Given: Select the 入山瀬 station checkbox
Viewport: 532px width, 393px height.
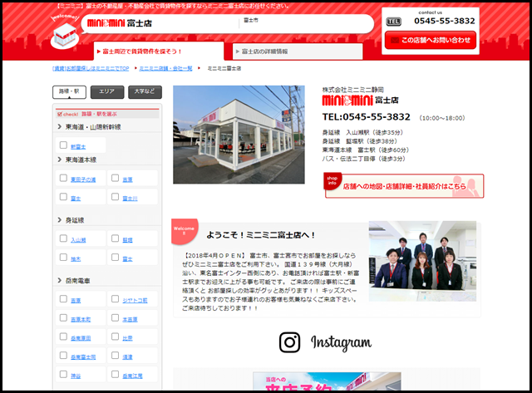Looking at the screenshot, I should click(63, 238).
